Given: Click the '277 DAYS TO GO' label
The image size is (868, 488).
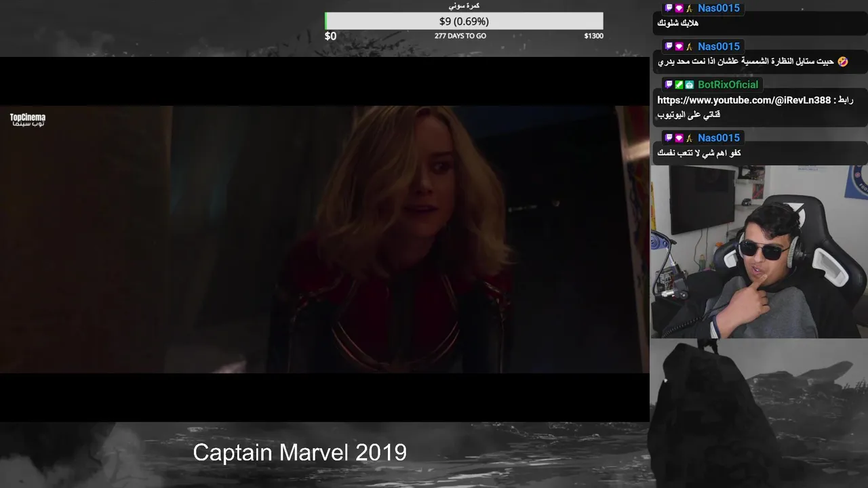Looking at the screenshot, I should (460, 36).
